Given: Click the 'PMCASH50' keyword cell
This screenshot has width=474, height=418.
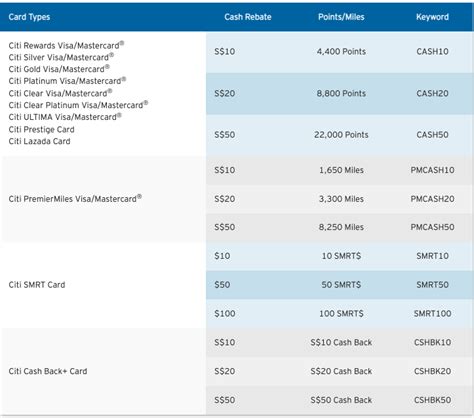Looking at the screenshot, I should coord(432,227).
